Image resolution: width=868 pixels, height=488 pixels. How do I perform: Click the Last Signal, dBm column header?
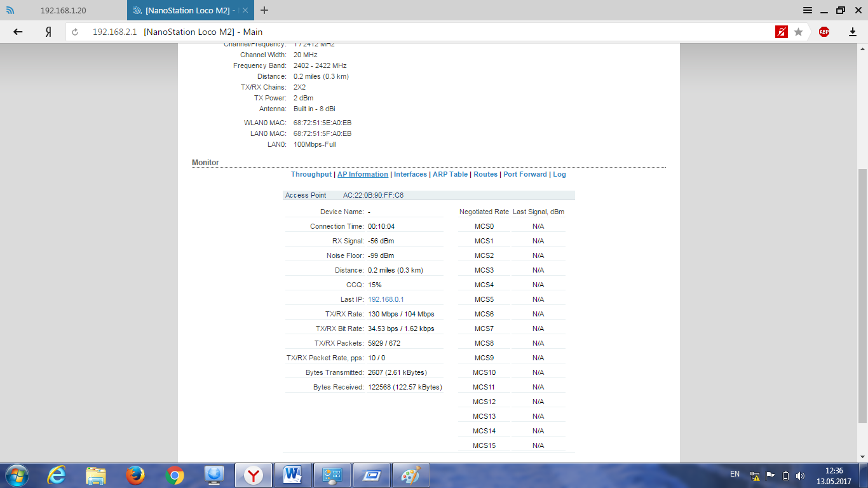538,212
